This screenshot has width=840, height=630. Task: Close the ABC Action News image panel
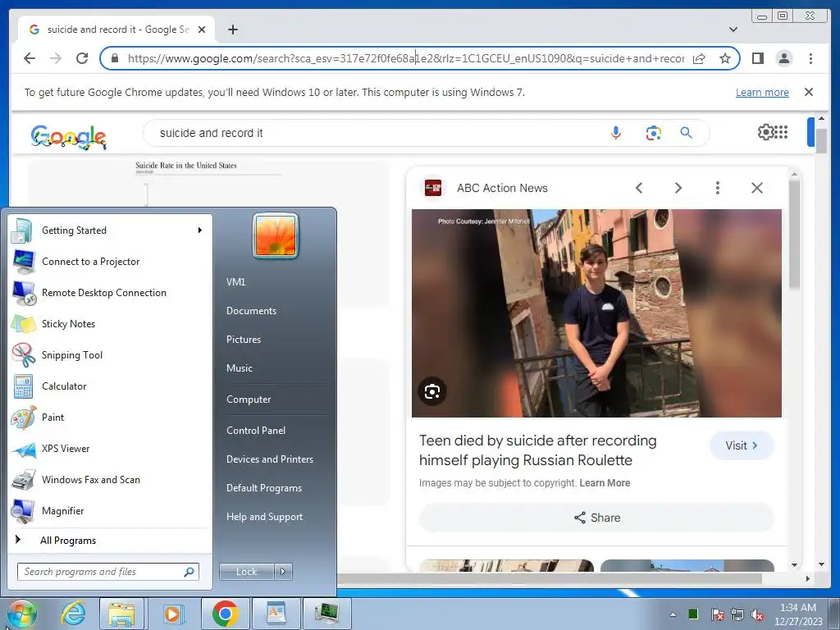point(757,188)
